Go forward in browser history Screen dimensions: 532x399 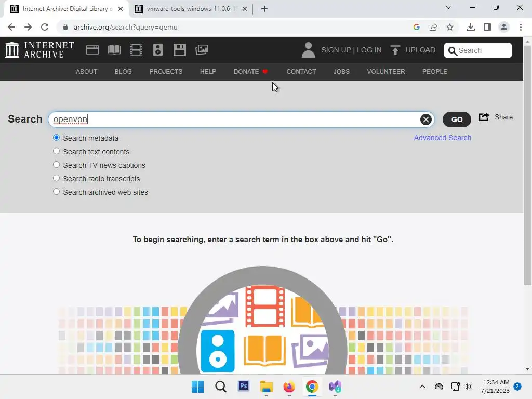pos(28,27)
